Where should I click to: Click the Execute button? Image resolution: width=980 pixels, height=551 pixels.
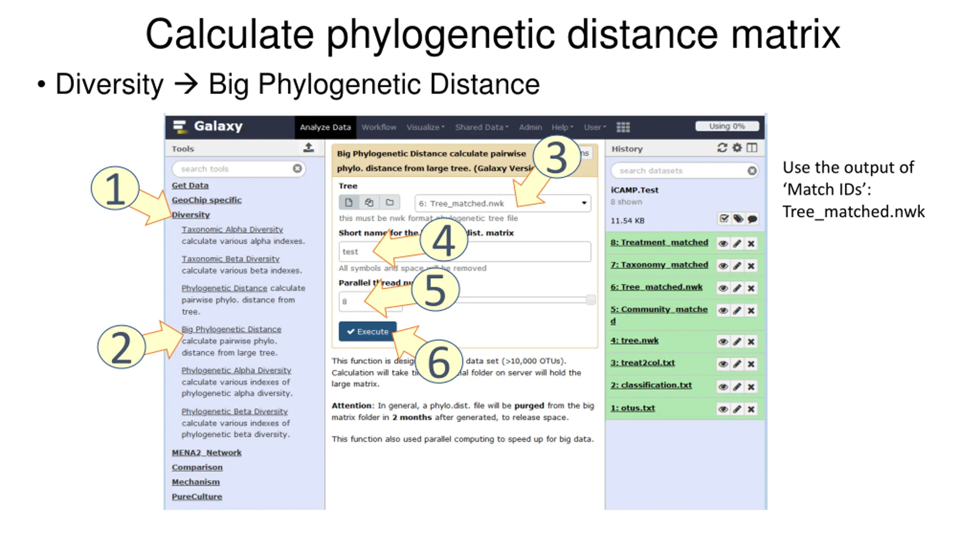(x=367, y=332)
